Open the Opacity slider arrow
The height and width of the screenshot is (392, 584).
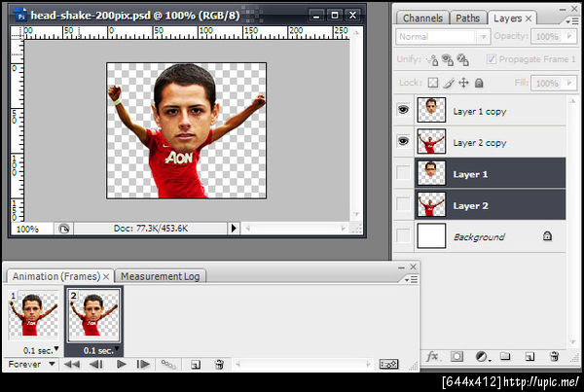(x=569, y=36)
